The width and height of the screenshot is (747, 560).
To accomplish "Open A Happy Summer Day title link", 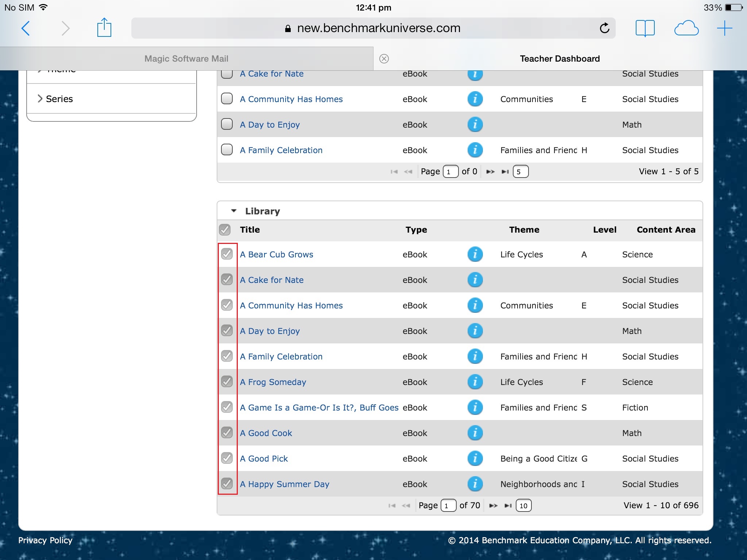I will coord(285,484).
